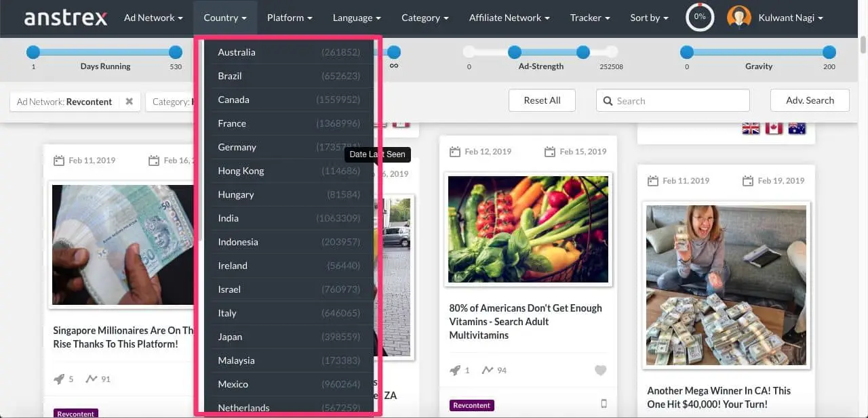Click the anstrex logo
Image resolution: width=868 pixels, height=418 pixels.
click(66, 18)
